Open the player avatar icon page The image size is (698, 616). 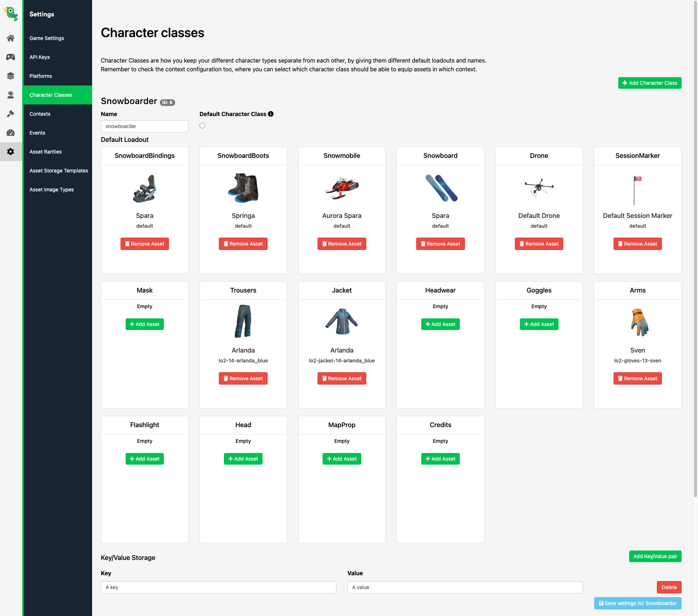pos(11,95)
